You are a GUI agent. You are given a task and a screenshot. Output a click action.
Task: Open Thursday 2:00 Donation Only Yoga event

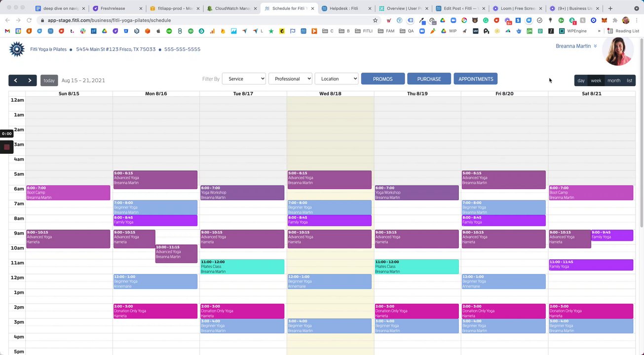tap(417, 311)
